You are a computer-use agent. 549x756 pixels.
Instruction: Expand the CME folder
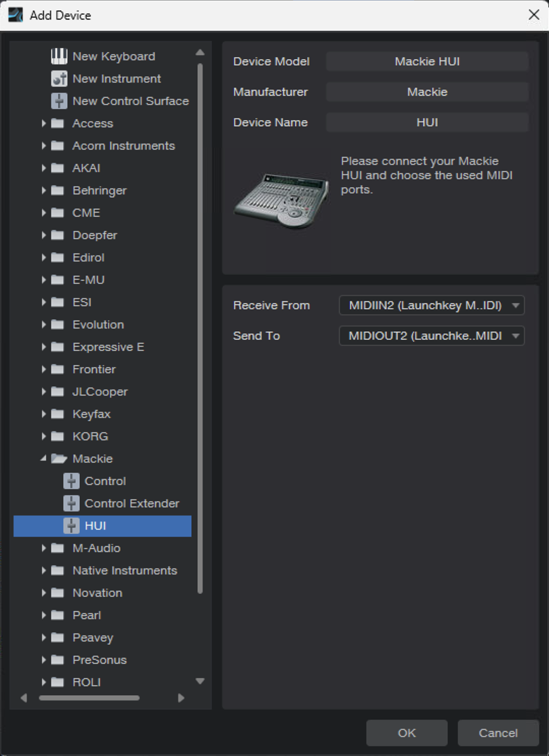tap(43, 213)
